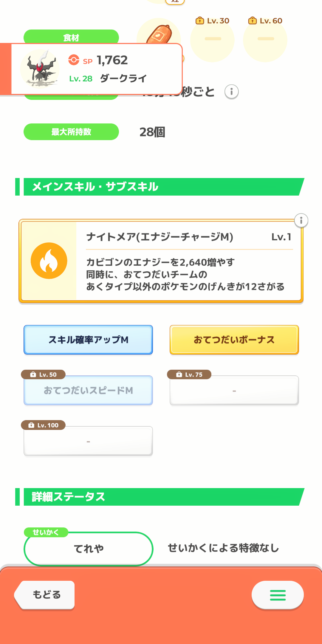Tap the info icon beside ナイトメア skill card
The height and width of the screenshot is (644, 322).
[x=301, y=221]
